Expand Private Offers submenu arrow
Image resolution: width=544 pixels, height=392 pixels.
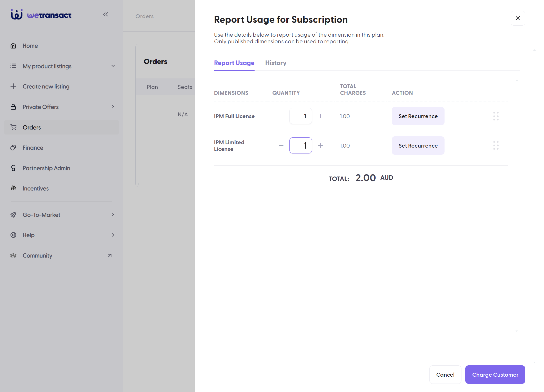113,107
